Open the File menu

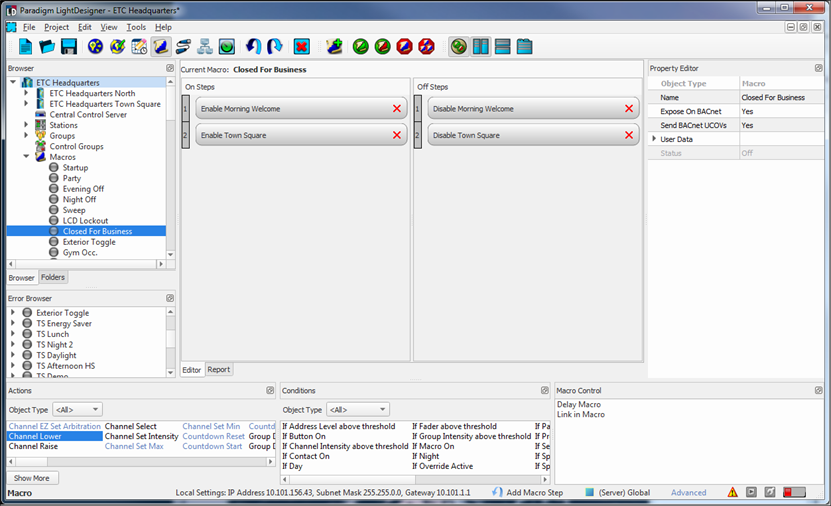pyautogui.click(x=29, y=27)
